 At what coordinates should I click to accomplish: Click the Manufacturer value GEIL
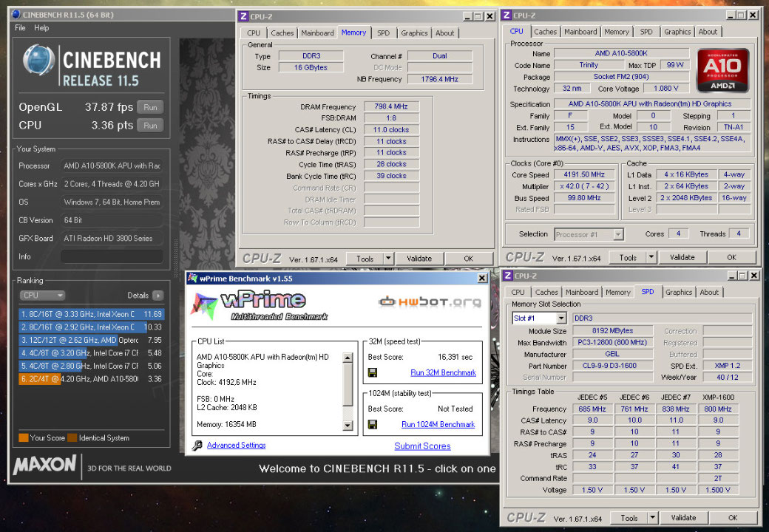click(612, 354)
